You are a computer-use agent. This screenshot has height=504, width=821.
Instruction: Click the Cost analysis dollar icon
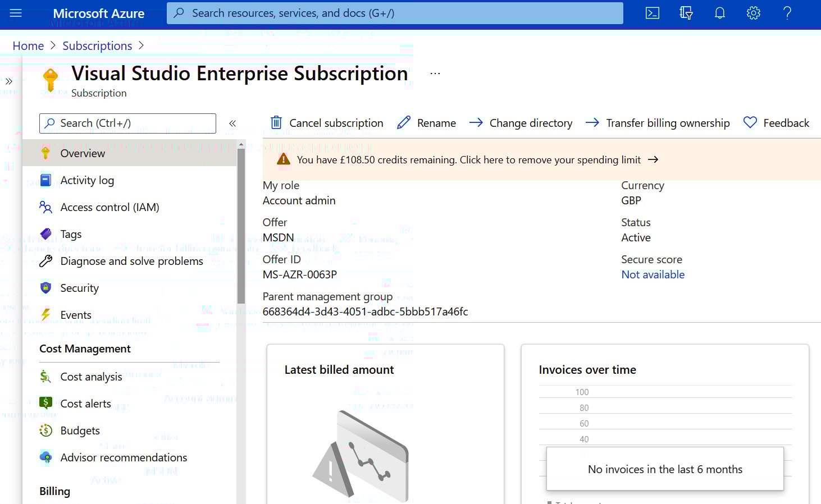coord(45,377)
